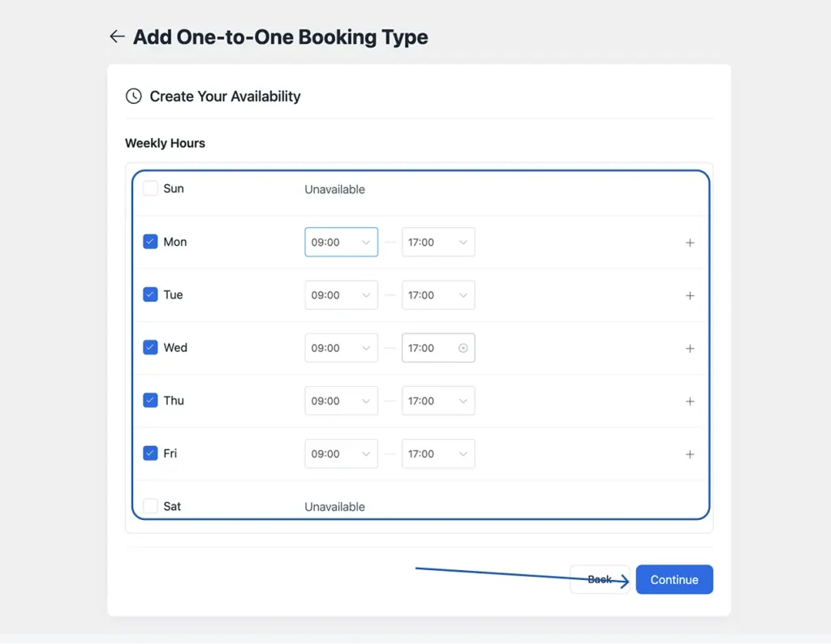Uncheck the Monday availability checkbox

coord(150,241)
